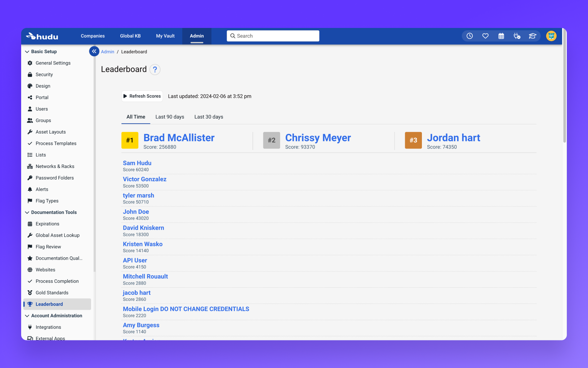The width and height of the screenshot is (588, 368).
Task: Open favorites via the heart icon
Action: tap(485, 36)
